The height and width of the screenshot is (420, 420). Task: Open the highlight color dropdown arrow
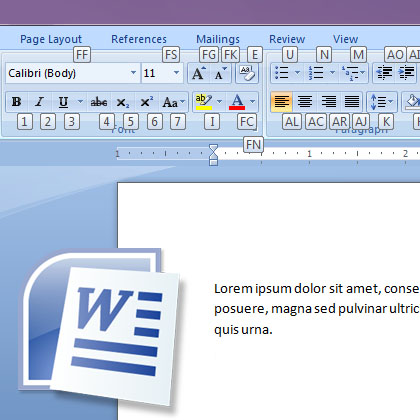tap(219, 101)
